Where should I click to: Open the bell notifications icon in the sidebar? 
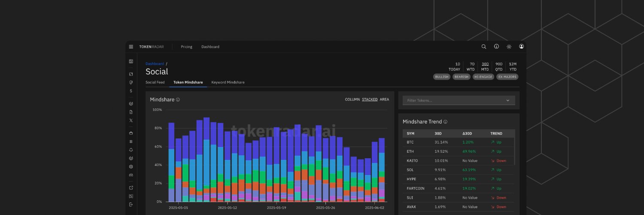(x=131, y=150)
